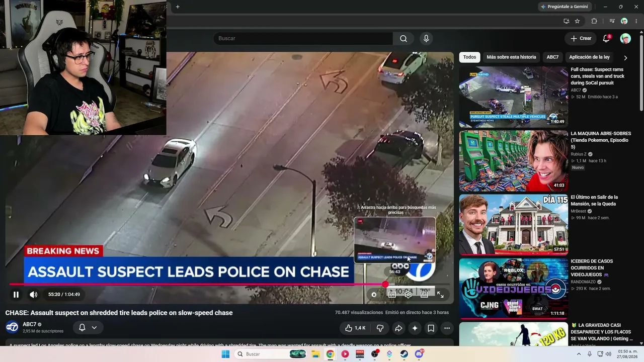The image size is (644, 362).
Task: Open the video player settings gear
Action: [408, 295]
